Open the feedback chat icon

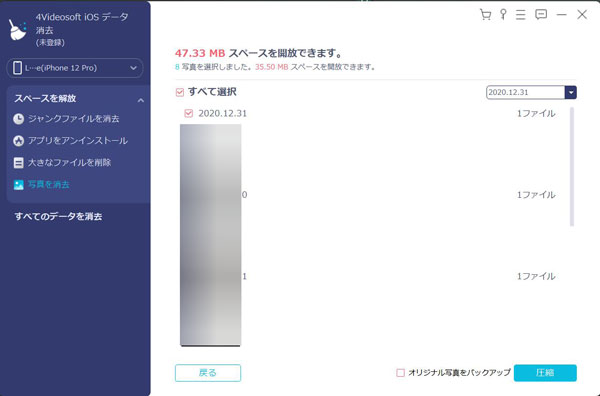541,15
